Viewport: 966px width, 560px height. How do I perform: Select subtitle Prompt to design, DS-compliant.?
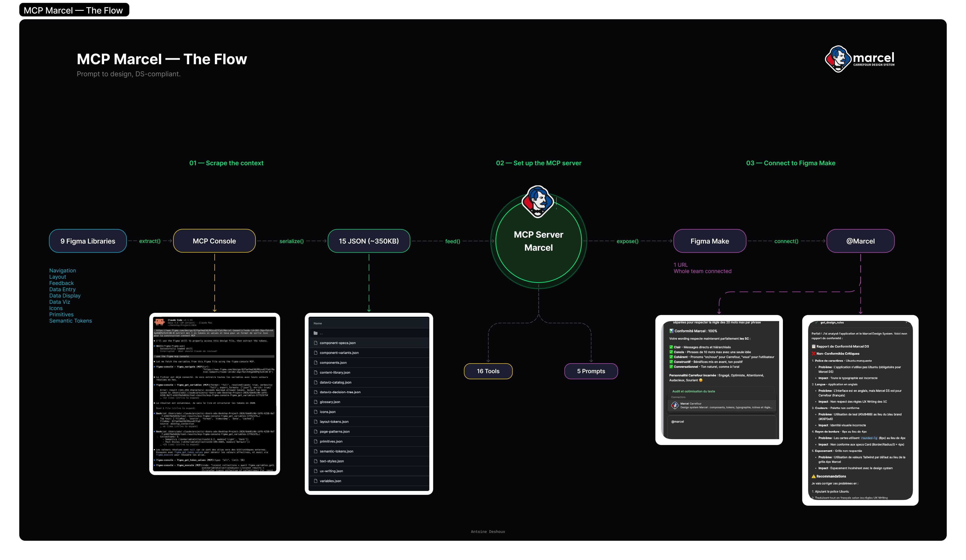128,74
